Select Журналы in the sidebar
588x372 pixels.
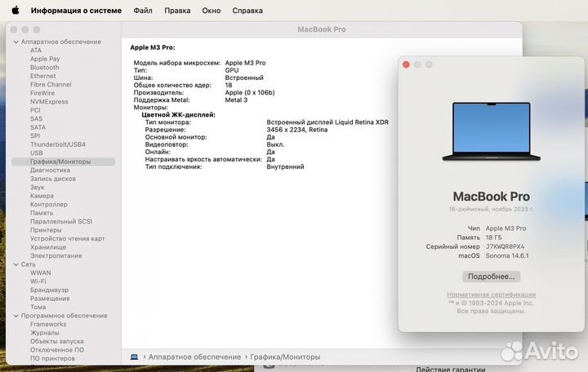(45, 333)
